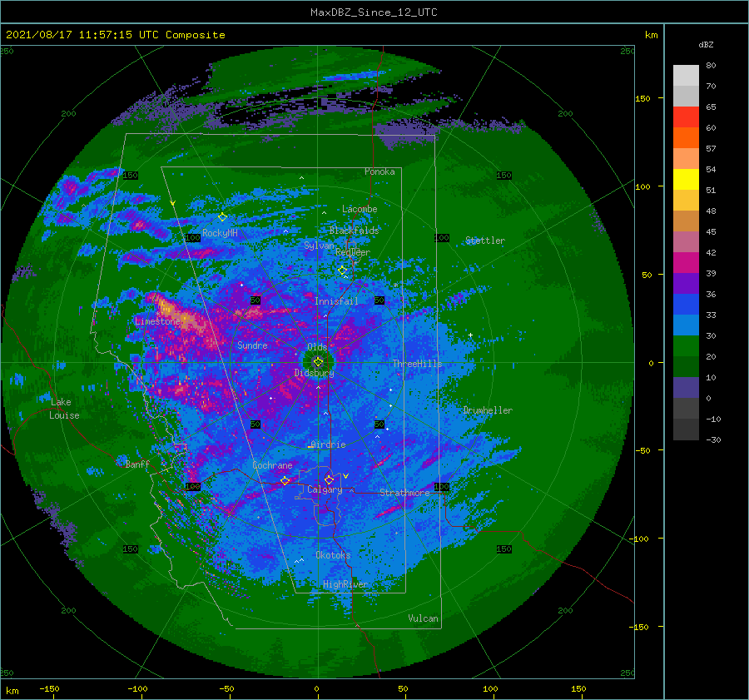Pick the magenta 39–42 dBZ legend swatch
The image size is (749, 700).
686,263
